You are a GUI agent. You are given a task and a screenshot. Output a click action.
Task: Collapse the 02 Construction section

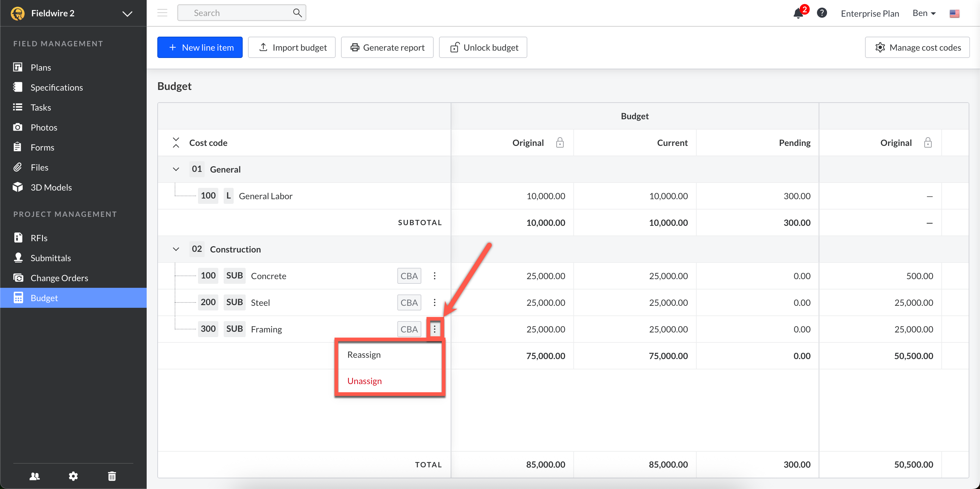point(176,249)
